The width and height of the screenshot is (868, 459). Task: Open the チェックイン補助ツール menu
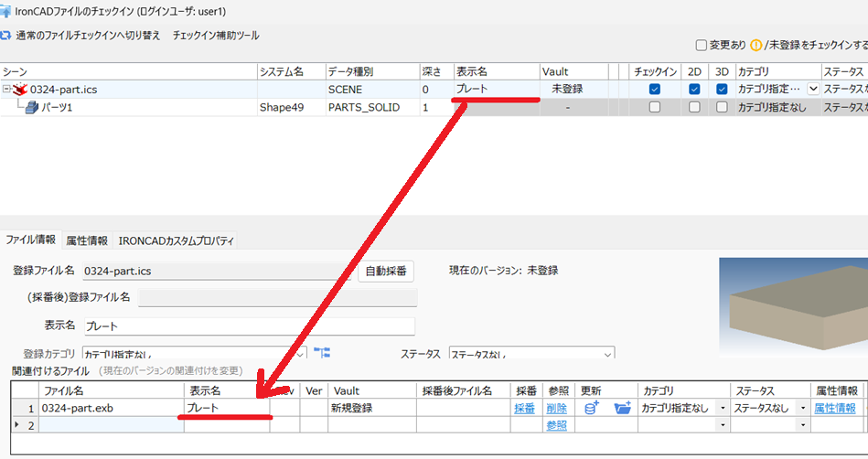coord(215,36)
